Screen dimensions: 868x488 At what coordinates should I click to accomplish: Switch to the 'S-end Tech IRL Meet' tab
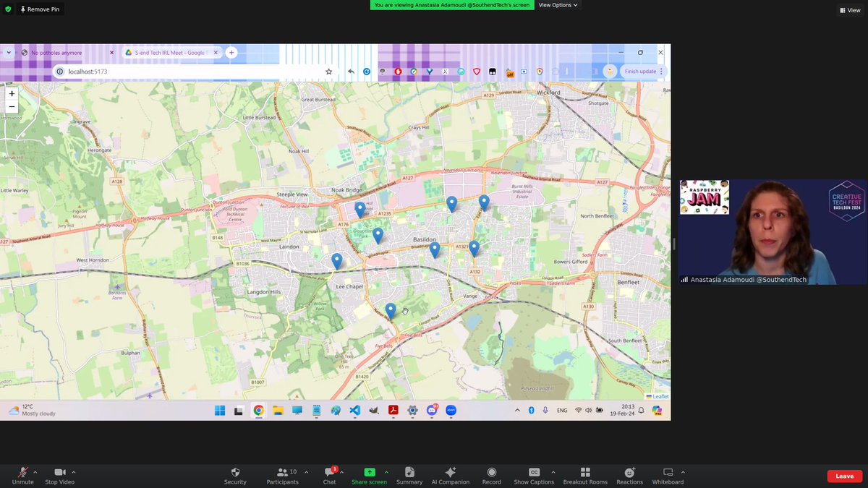(170, 53)
